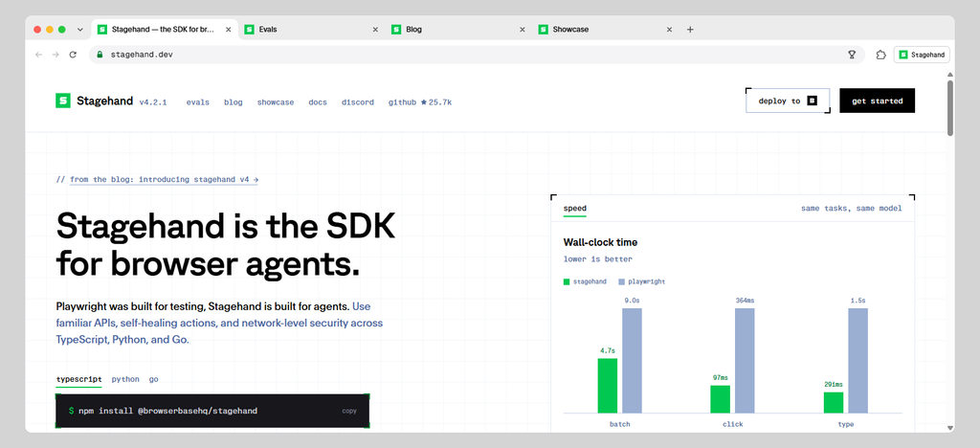Click the npm install command text
The image size is (980, 448).
click(x=168, y=411)
